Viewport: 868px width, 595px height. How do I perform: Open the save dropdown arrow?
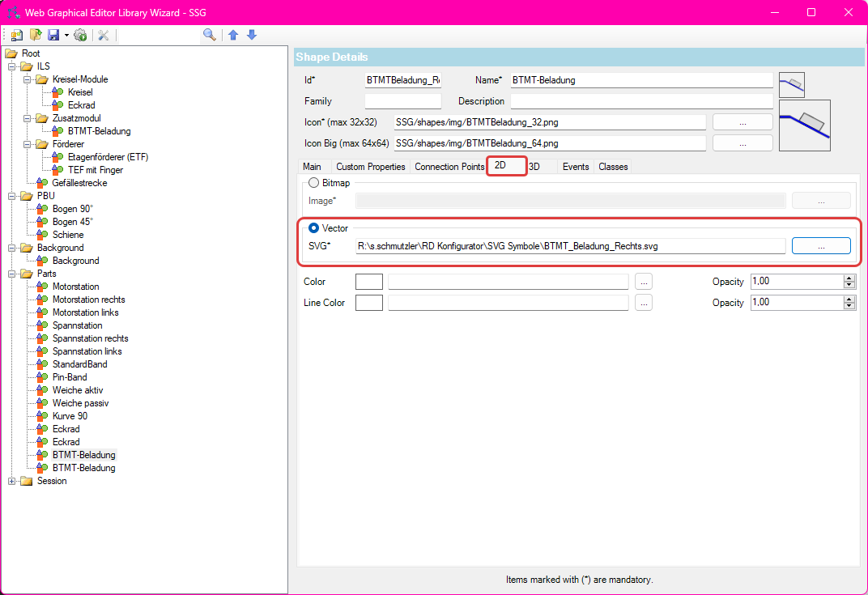pos(66,36)
